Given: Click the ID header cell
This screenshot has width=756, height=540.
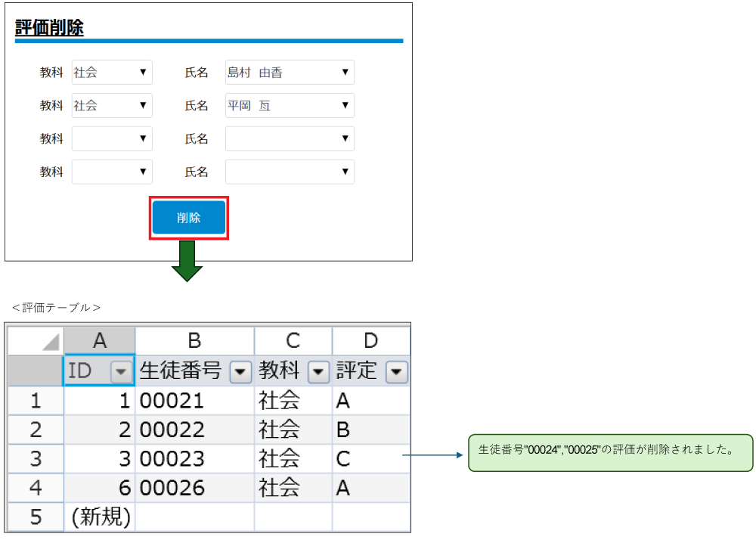Looking at the screenshot, I should coord(99,371).
